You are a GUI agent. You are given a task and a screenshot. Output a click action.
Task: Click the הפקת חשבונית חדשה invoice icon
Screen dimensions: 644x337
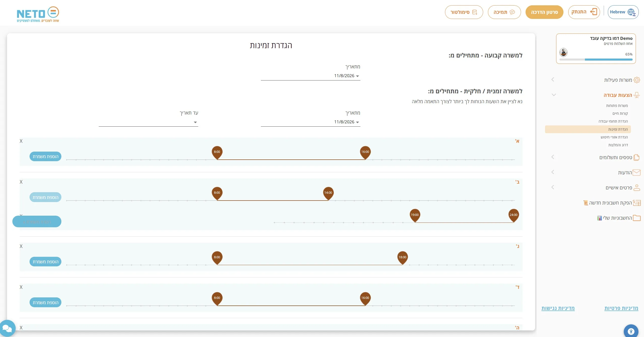tap(637, 203)
